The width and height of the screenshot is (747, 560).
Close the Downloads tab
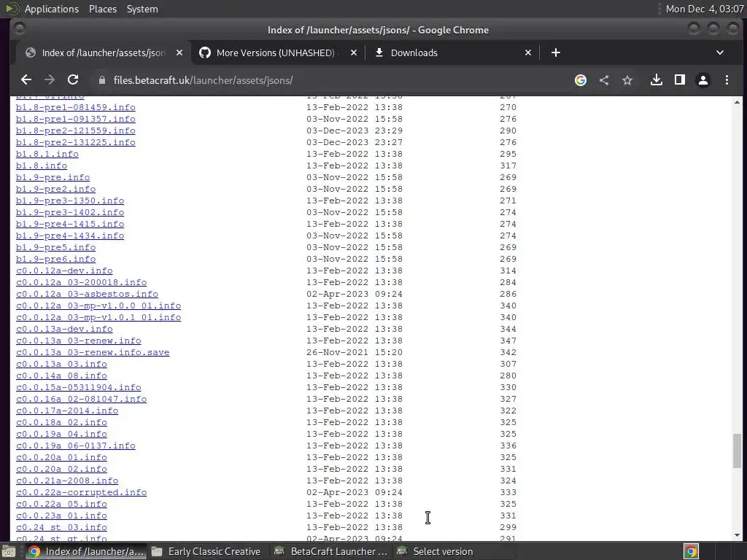coord(528,52)
